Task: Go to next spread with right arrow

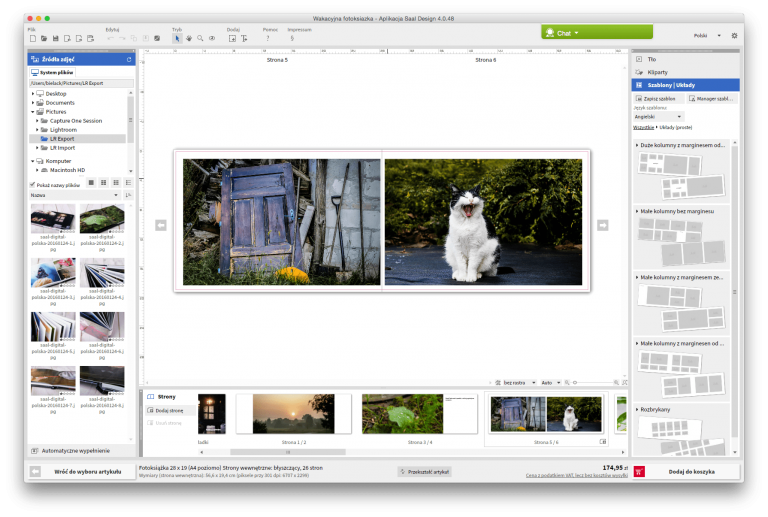Action: point(603,225)
